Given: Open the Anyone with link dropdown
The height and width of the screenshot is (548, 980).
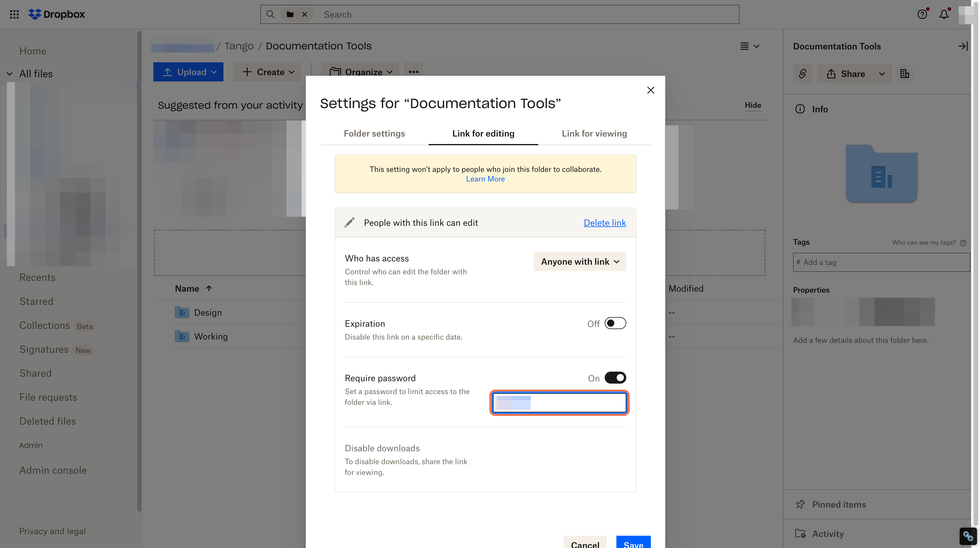Looking at the screenshot, I should (580, 262).
